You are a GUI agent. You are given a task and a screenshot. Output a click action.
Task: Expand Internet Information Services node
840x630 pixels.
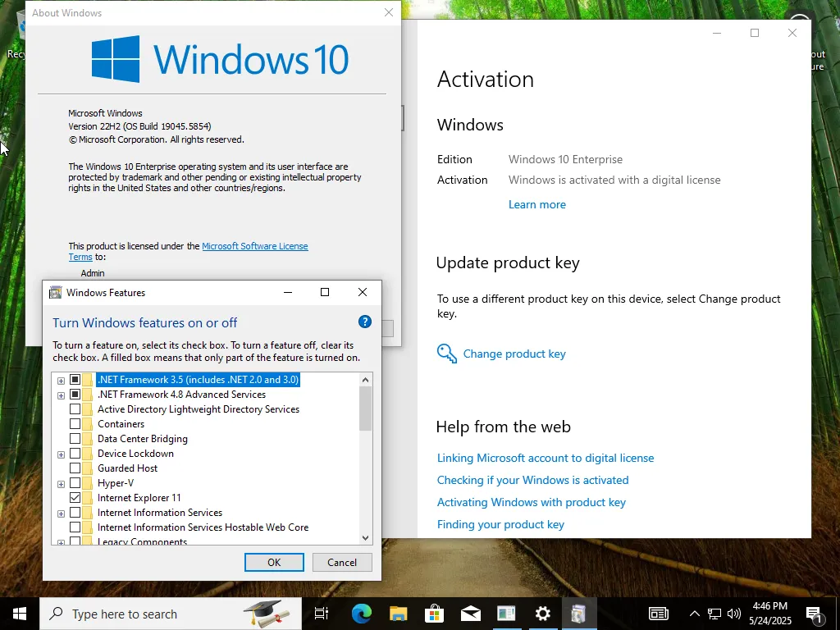61,514
